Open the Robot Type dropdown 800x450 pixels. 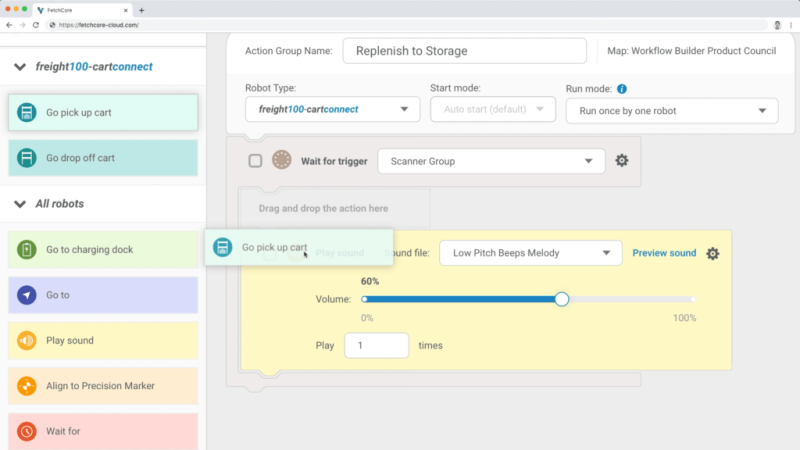tap(332, 110)
